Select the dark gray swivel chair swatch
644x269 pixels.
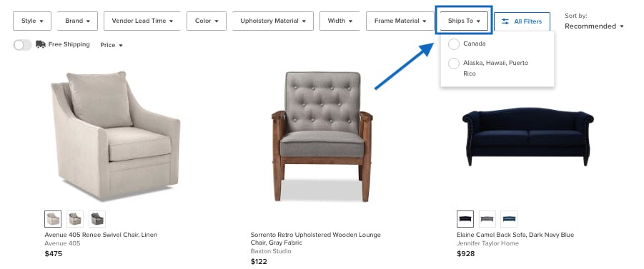pyautogui.click(x=97, y=219)
